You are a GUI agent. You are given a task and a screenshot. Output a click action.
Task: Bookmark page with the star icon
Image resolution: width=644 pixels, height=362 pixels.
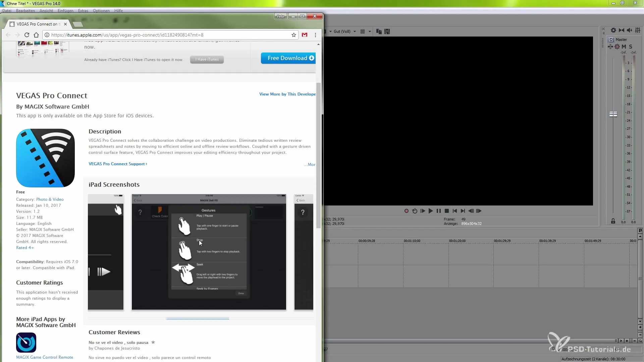click(x=294, y=35)
